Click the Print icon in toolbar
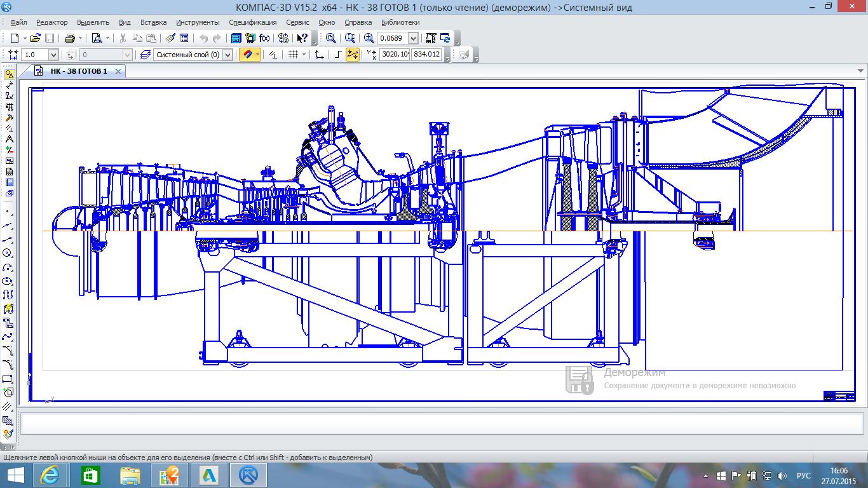The width and height of the screenshot is (868, 488). tap(70, 38)
